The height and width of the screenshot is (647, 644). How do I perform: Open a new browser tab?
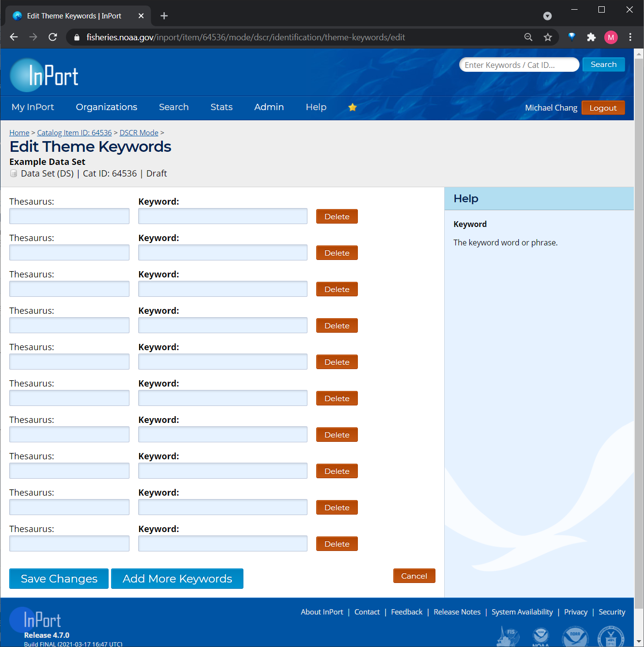(164, 16)
